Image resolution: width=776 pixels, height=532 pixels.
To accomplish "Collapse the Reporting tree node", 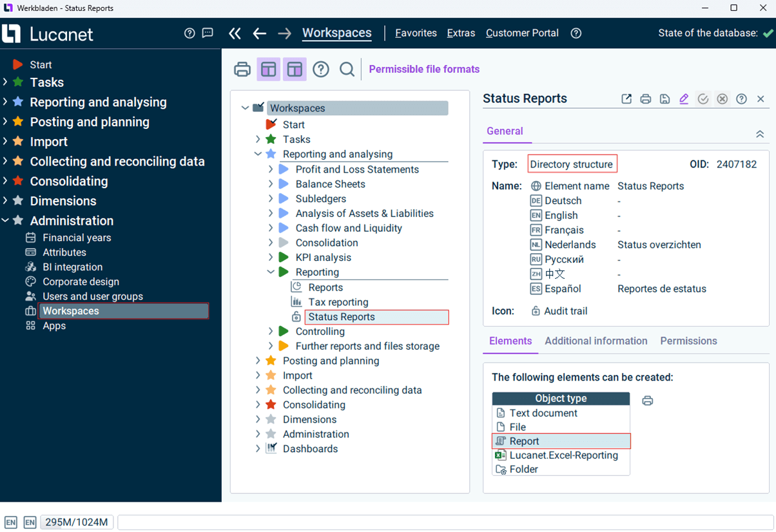I will 271,272.
